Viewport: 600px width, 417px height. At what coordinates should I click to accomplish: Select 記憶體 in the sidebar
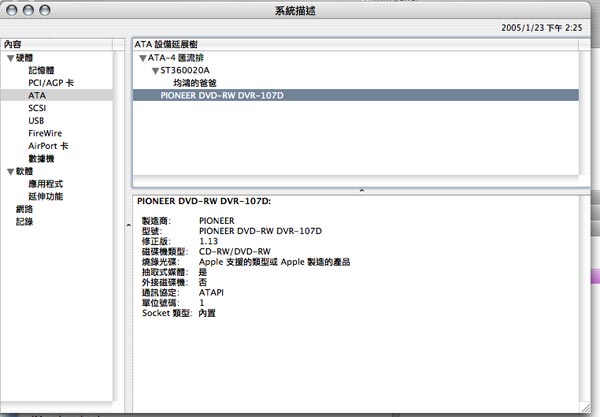[41, 70]
